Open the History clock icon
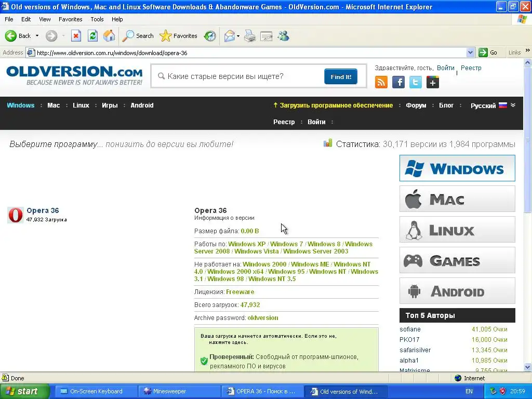 click(210, 36)
